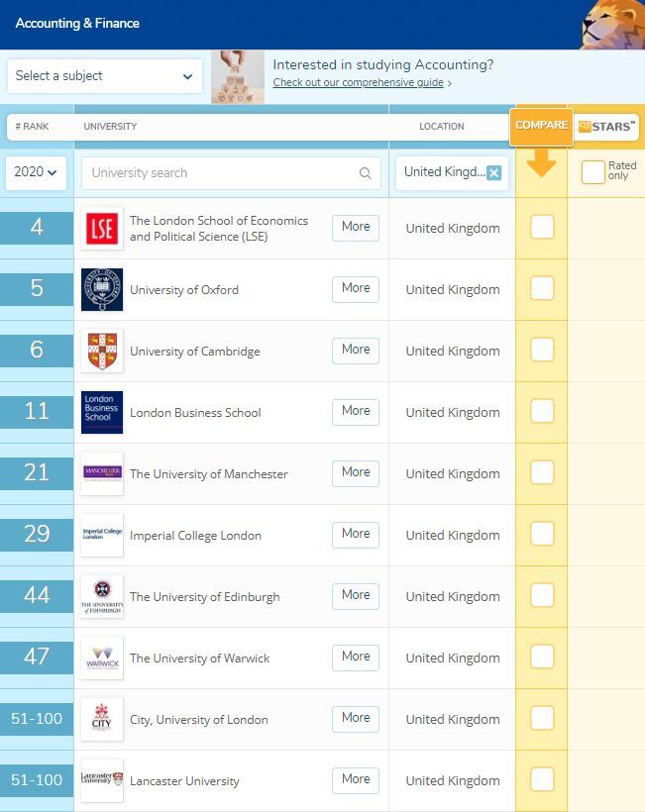645x812 pixels.
Task: Open London Business School name link
Action: coord(195,413)
